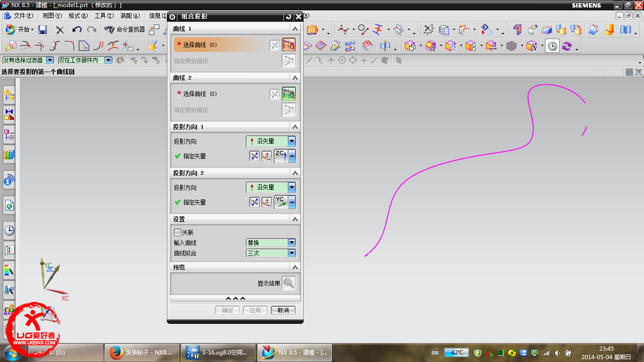The height and width of the screenshot is (362, 644).
Task: Switch to the Firefox 发表帖子 taskbar window
Action: (x=141, y=352)
